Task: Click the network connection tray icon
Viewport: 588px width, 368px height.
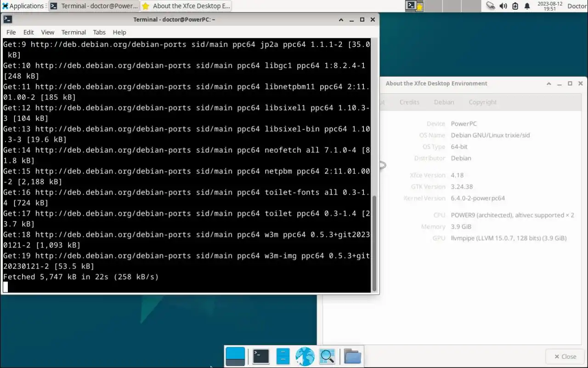Action: (491, 6)
